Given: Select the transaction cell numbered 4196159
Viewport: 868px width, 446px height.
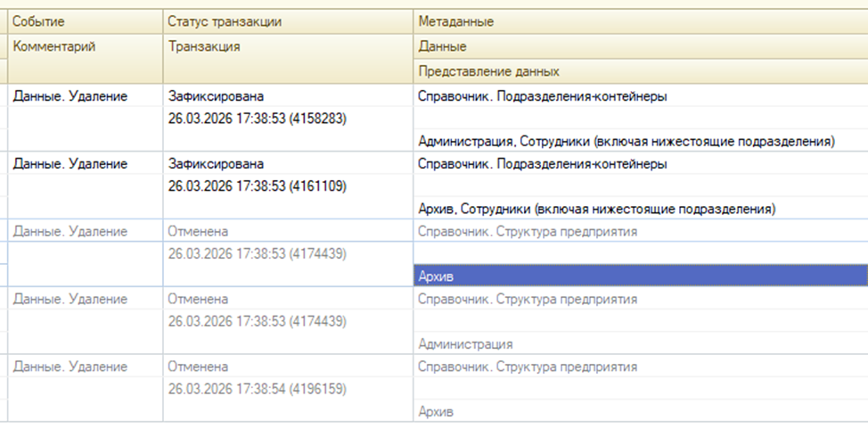Looking at the screenshot, I should pos(257,389).
